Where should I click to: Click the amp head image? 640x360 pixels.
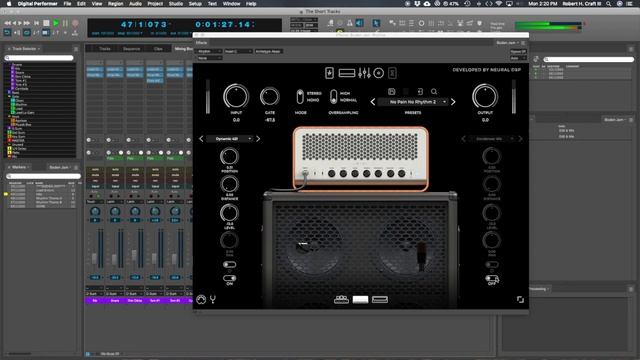361,158
